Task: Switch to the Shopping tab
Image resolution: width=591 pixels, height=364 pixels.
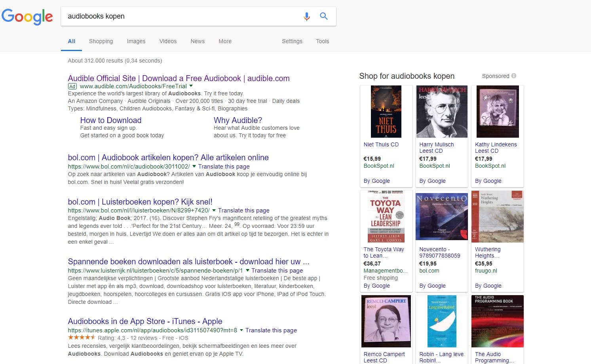Action: [101, 41]
